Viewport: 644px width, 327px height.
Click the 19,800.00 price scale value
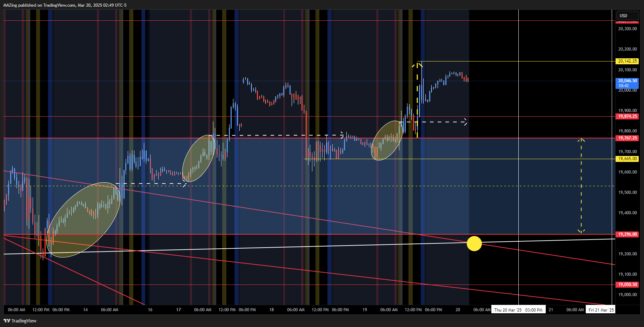click(x=628, y=131)
